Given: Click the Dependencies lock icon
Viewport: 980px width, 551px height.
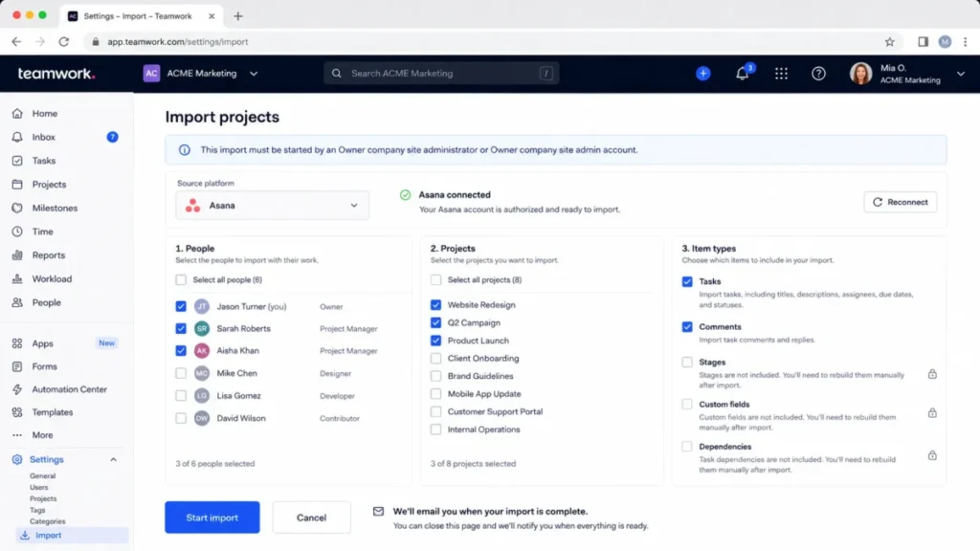Looking at the screenshot, I should [932, 455].
